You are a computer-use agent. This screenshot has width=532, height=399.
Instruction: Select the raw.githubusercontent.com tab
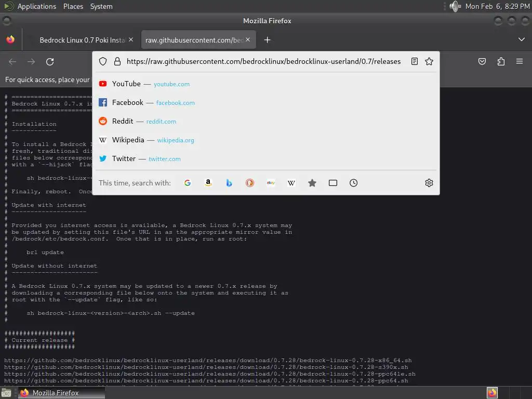click(x=198, y=40)
